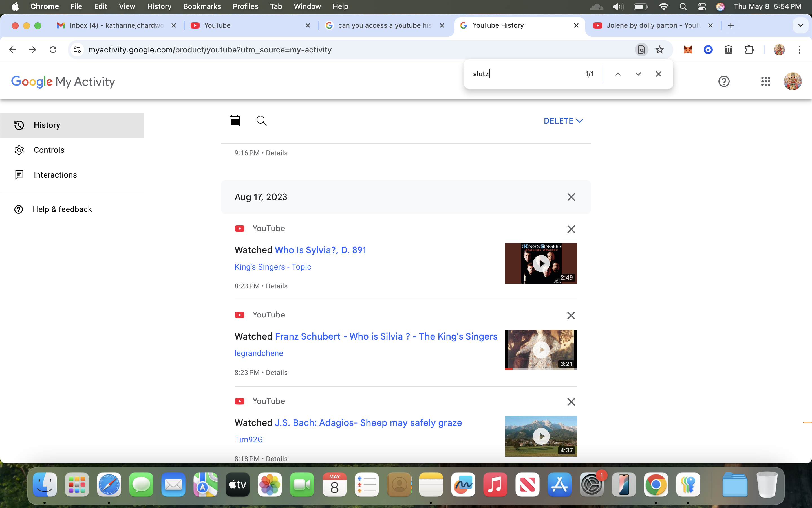Open the MetaMask fox extension
The width and height of the screenshot is (812, 508).
(688, 50)
